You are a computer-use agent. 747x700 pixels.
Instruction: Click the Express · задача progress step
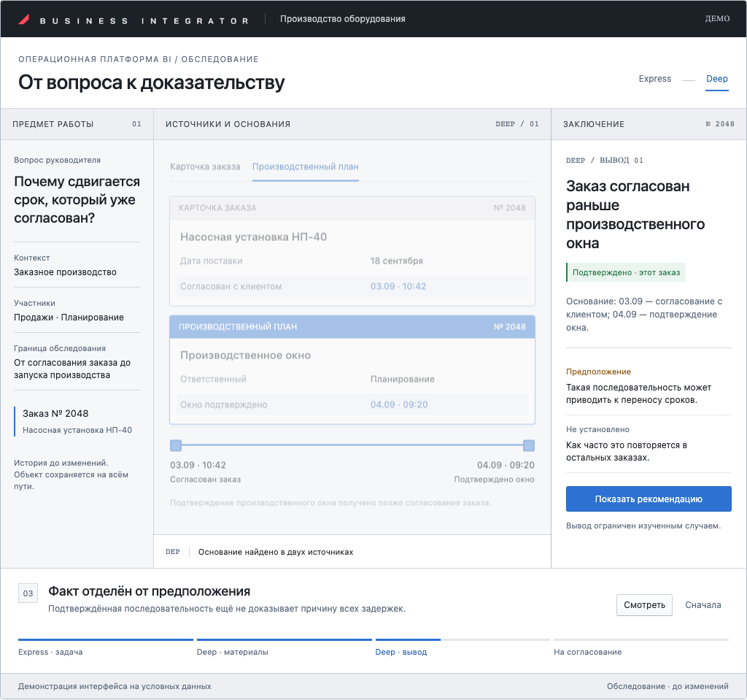pos(105,647)
